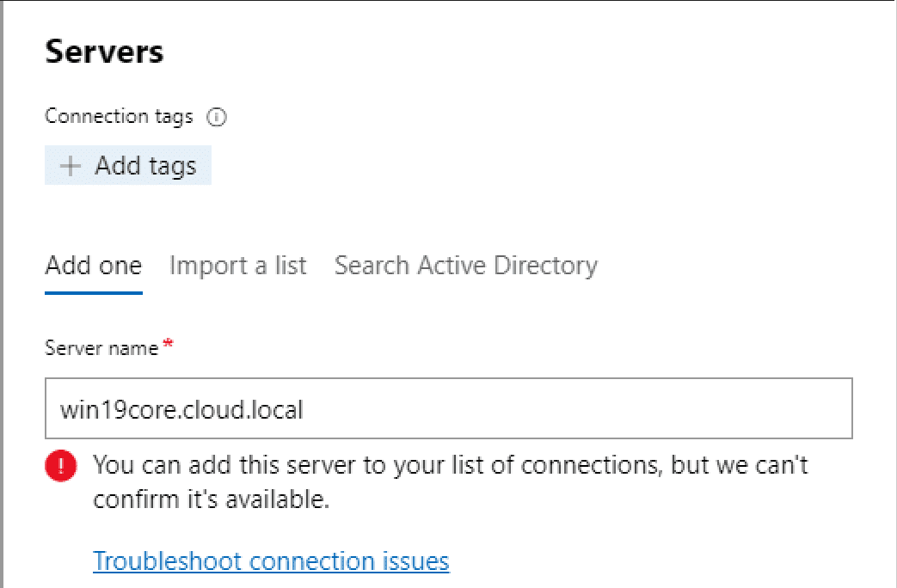
Task: Open the Import a list tab
Action: 237,266
